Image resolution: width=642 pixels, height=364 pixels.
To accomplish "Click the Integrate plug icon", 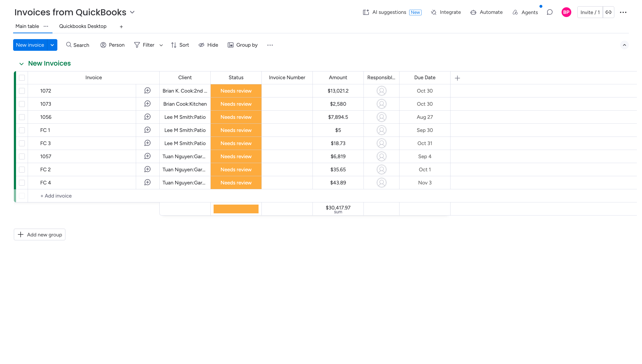I will tap(434, 12).
